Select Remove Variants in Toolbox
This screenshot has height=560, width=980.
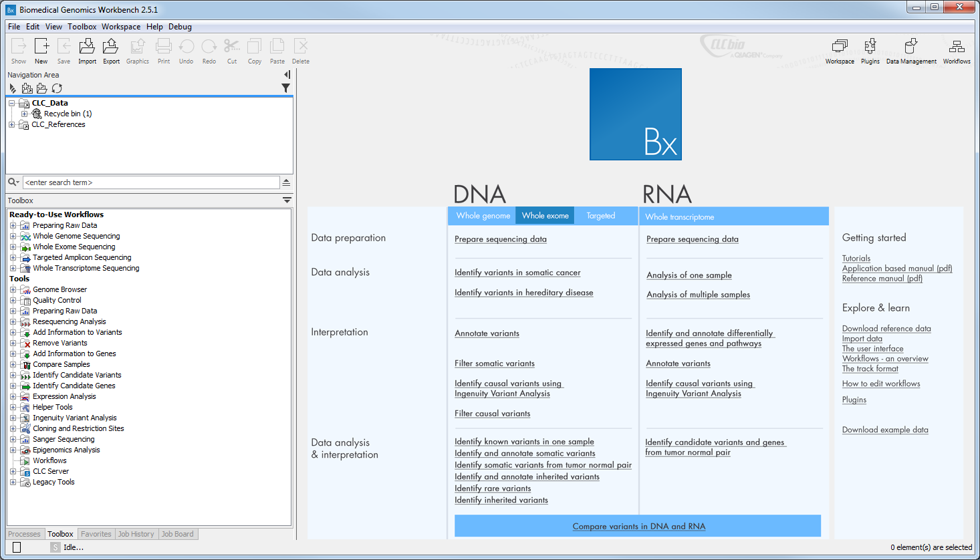click(60, 343)
